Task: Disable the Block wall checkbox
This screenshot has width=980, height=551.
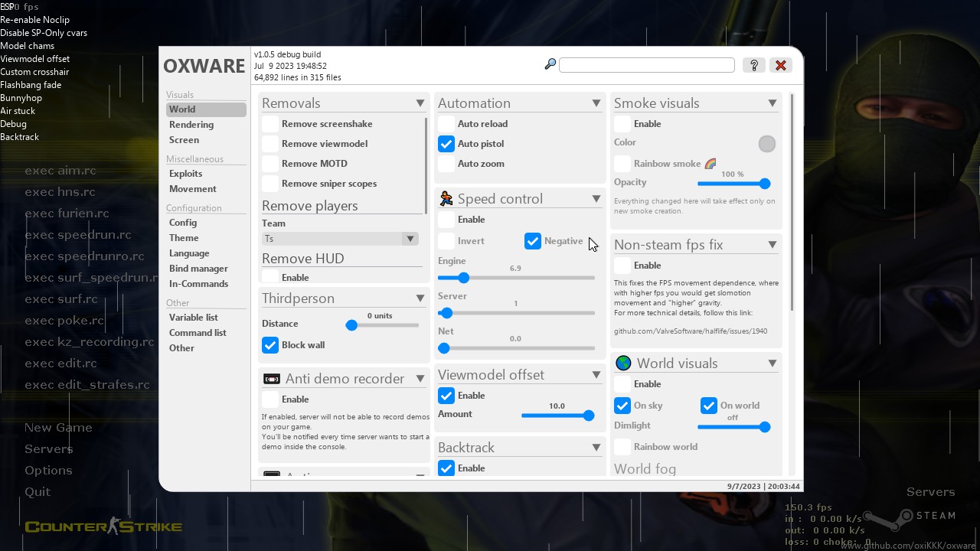Action: 270,345
